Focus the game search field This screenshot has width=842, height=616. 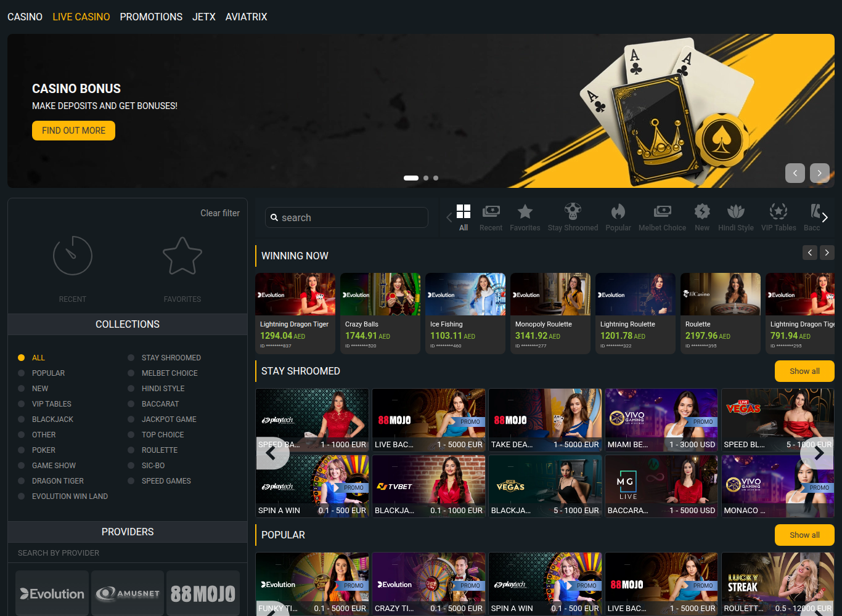click(346, 217)
